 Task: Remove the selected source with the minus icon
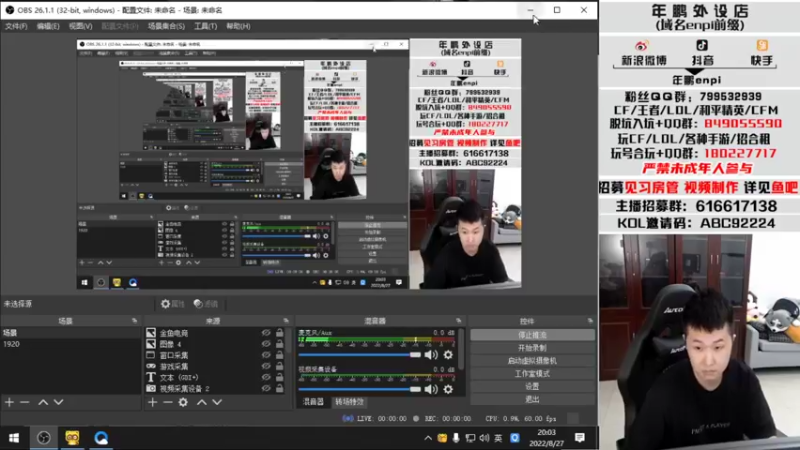(168, 403)
